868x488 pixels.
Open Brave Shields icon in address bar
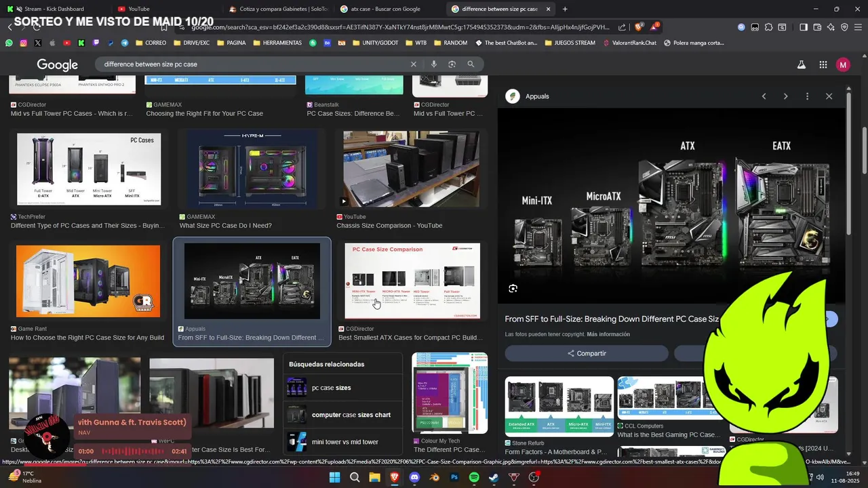pos(638,27)
